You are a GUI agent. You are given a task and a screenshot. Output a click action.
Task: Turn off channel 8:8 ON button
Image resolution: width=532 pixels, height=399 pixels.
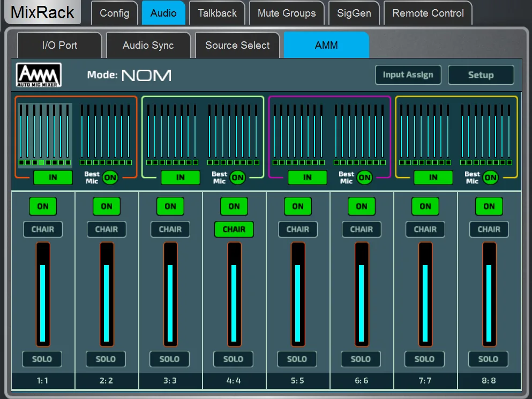pos(489,206)
